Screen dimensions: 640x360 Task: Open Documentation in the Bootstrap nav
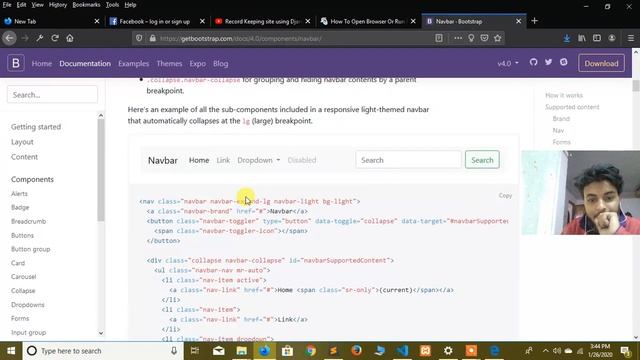[85, 63]
